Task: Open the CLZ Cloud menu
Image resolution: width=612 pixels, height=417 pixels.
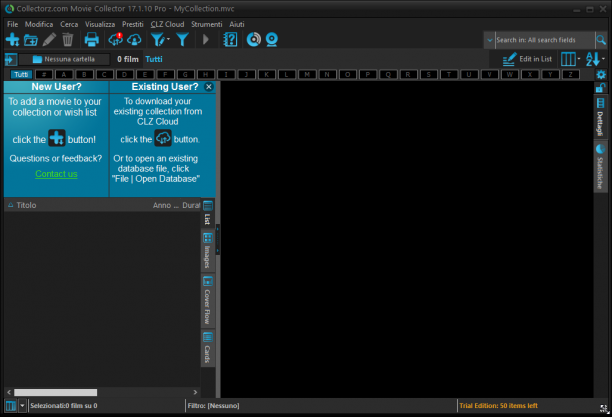Action: (x=167, y=24)
